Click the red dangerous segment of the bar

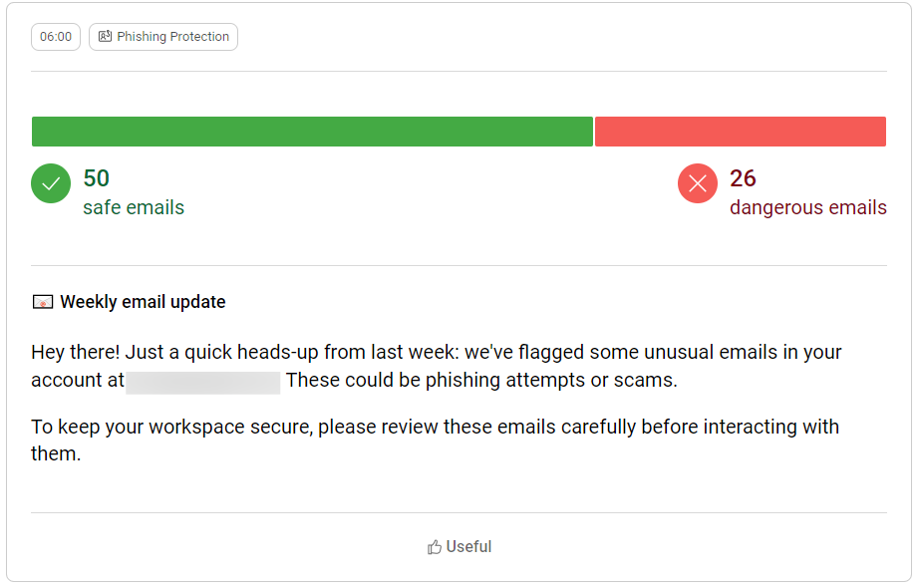coord(740,132)
